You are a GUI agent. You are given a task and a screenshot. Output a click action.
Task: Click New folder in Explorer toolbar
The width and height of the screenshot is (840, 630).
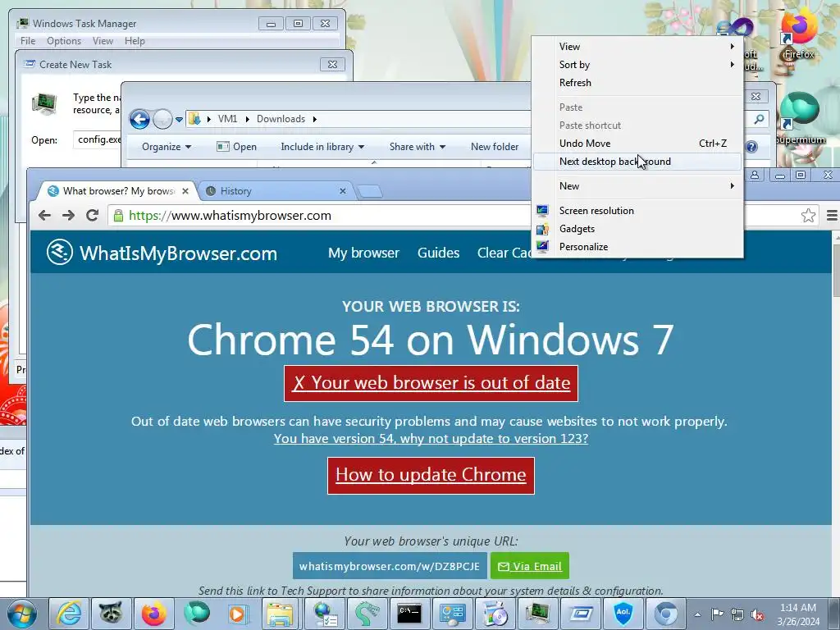[495, 147]
